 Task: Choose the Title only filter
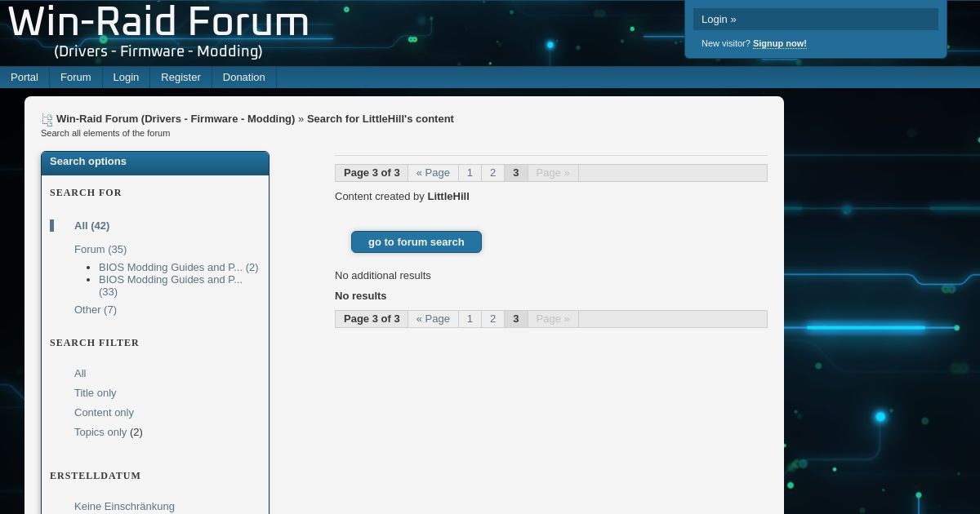coord(96,392)
